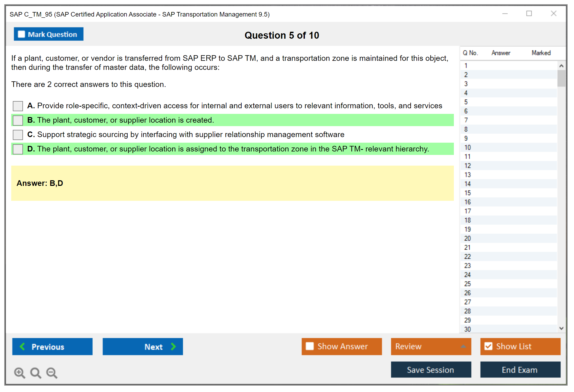Click the reset zoom magnifier icon

tap(36, 373)
